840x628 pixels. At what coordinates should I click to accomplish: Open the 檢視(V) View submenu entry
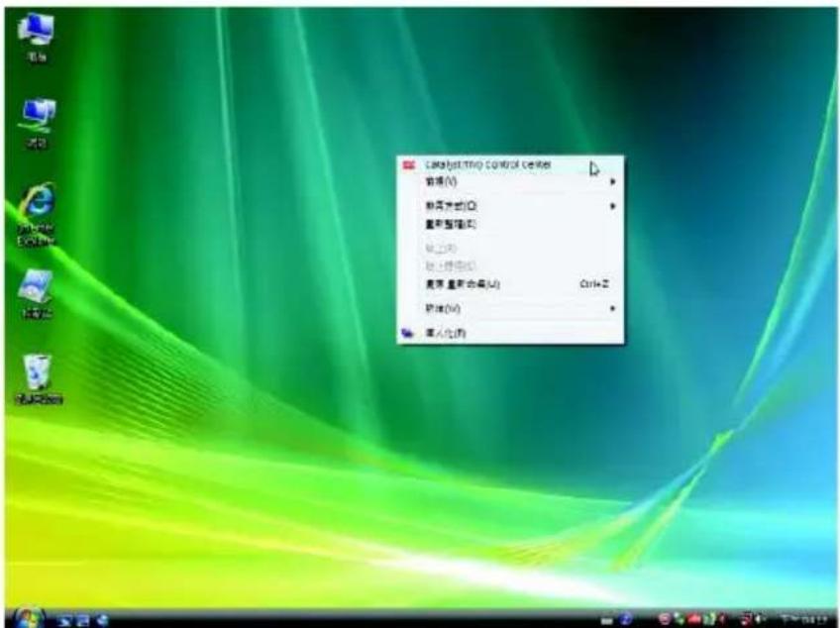click(510, 181)
